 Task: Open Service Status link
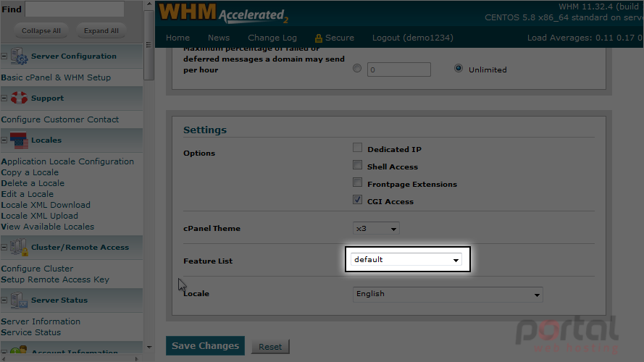point(31,332)
